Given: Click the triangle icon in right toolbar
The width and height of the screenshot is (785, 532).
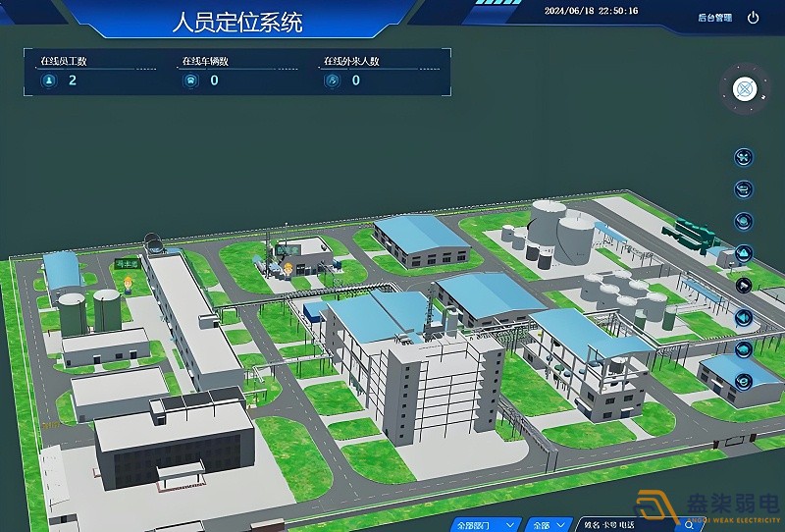Looking at the screenshot, I should tap(744, 253).
